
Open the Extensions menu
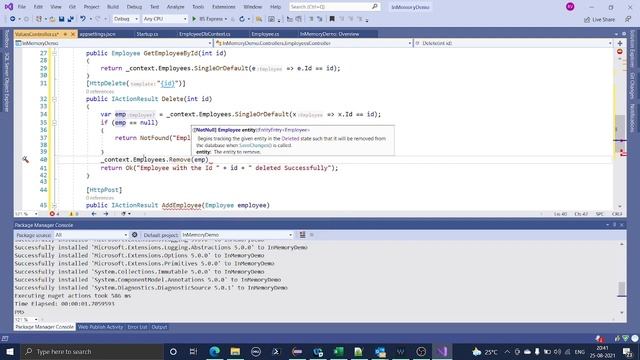click(x=224, y=7)
